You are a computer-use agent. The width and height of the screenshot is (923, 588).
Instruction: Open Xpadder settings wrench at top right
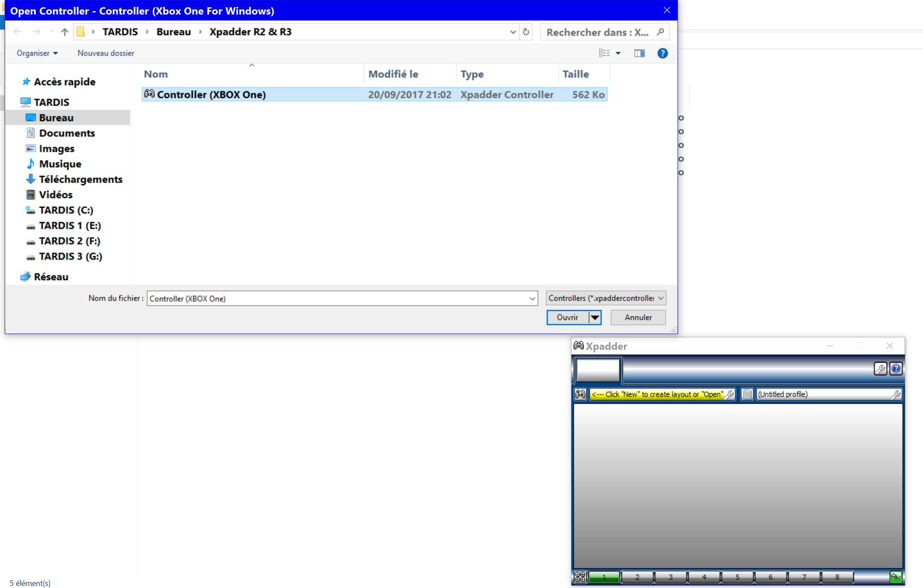pyautogui.click(x=880, y=369)
